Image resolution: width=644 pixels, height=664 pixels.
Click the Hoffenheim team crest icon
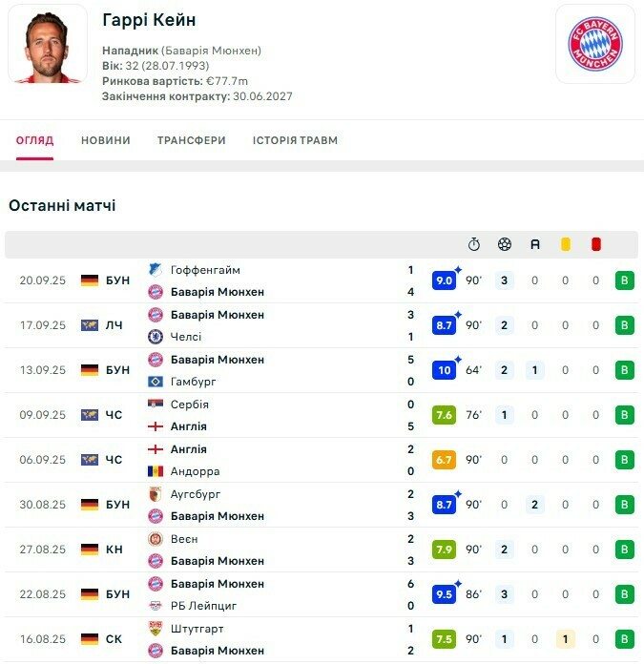coord(156,270)
